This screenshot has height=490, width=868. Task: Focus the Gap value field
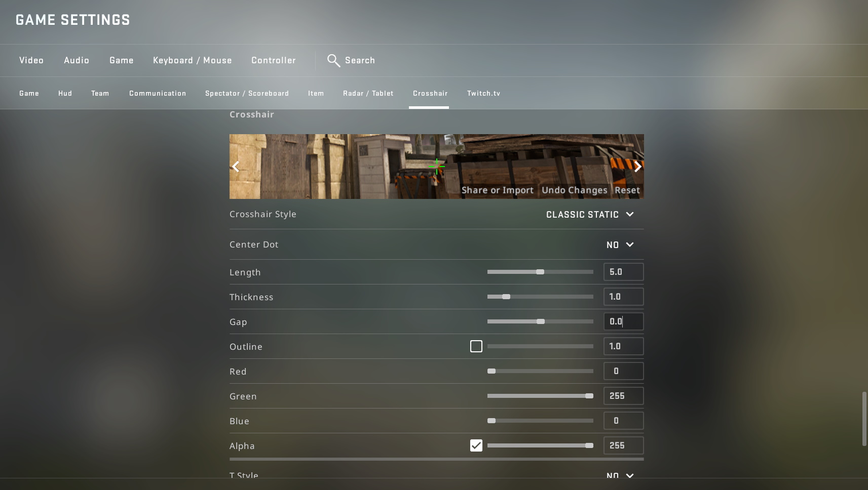pos(624,321)
